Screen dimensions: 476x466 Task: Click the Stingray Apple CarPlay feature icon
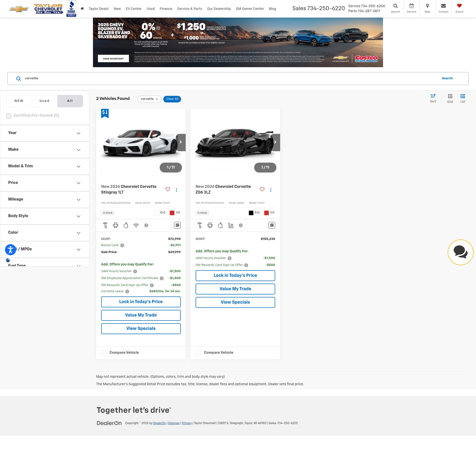[x=126, y=225]
